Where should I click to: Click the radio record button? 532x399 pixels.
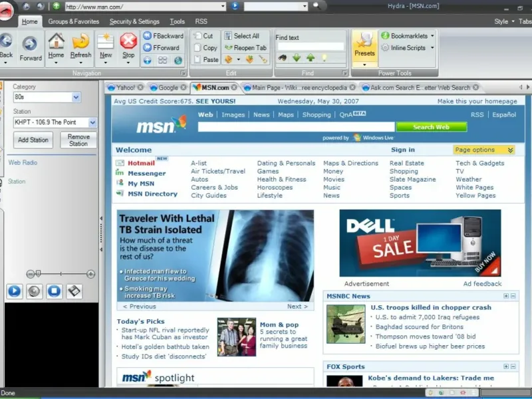(35, 291)
